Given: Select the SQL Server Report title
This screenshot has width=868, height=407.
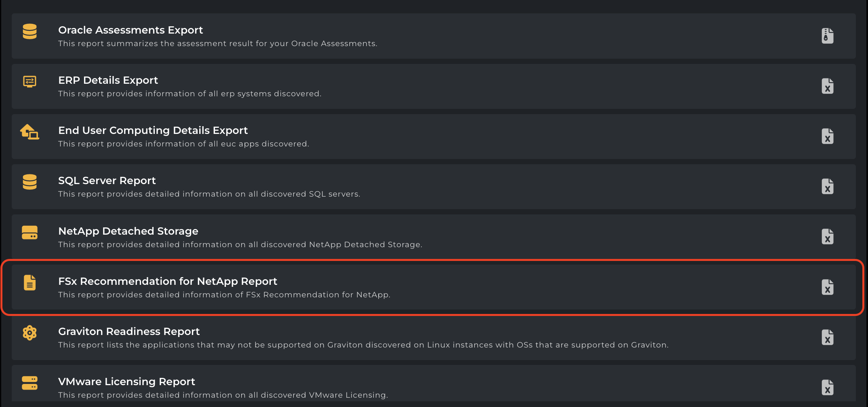Looking at the screenshot, I should [107, 180].
